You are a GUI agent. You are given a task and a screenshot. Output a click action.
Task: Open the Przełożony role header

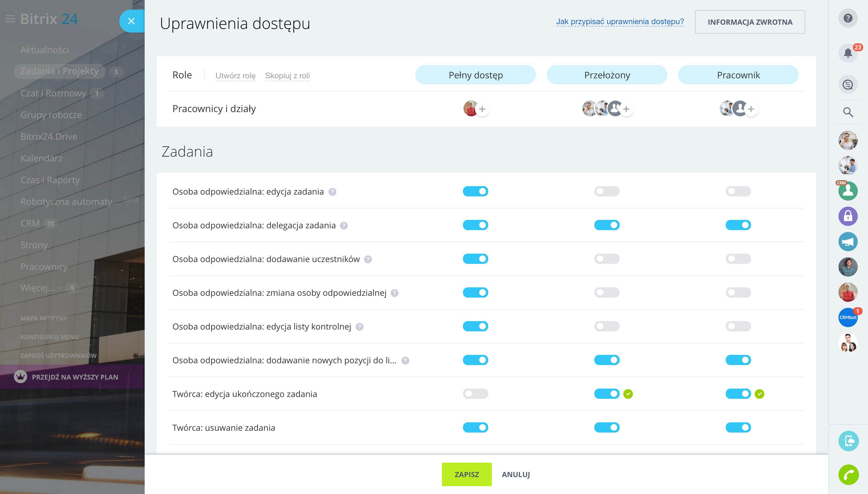point(607,75)
